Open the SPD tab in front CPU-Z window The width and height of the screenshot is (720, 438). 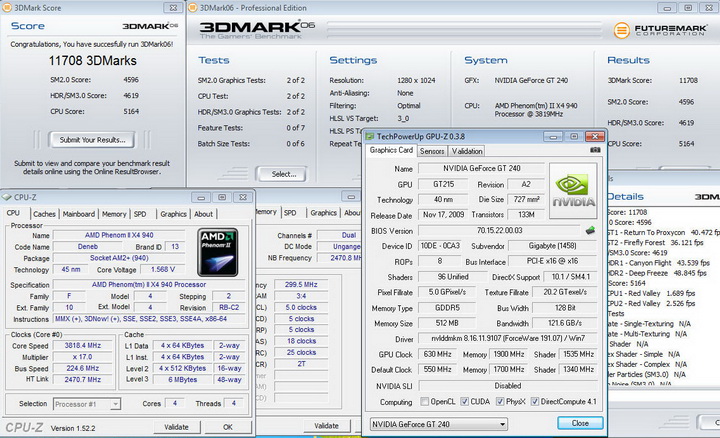140,214
